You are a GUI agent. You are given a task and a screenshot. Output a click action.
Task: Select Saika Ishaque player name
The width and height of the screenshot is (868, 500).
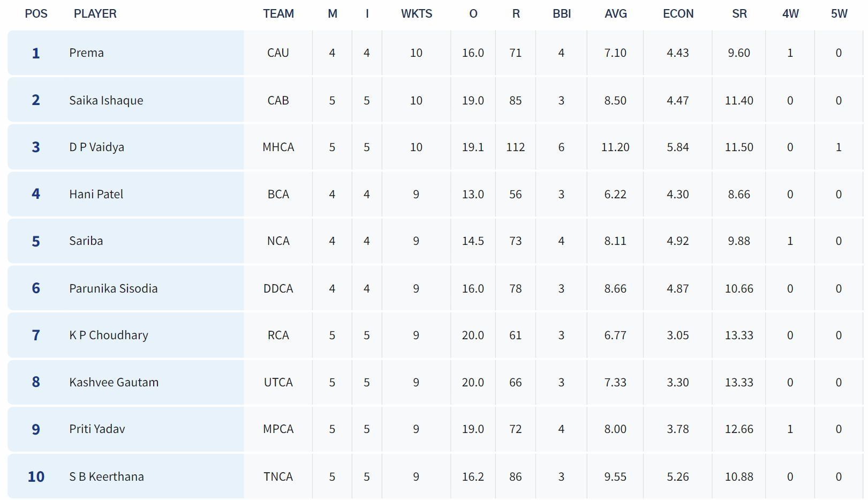(106, 100)
